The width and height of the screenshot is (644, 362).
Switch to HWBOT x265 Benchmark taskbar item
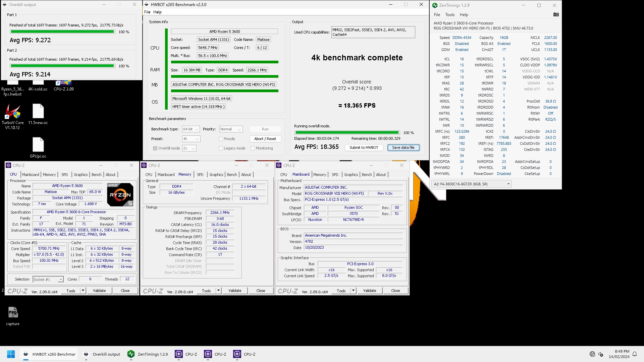pos(49,354)
